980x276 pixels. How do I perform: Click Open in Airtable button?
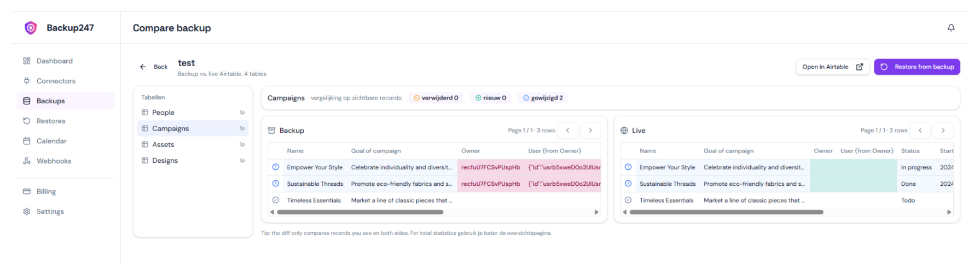pos(832,67)
